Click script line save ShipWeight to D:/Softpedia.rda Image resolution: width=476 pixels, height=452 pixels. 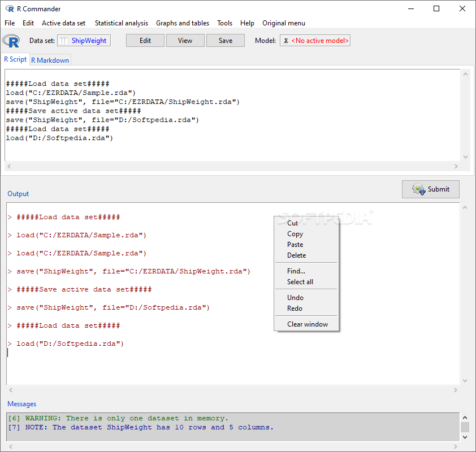[102, 120]
